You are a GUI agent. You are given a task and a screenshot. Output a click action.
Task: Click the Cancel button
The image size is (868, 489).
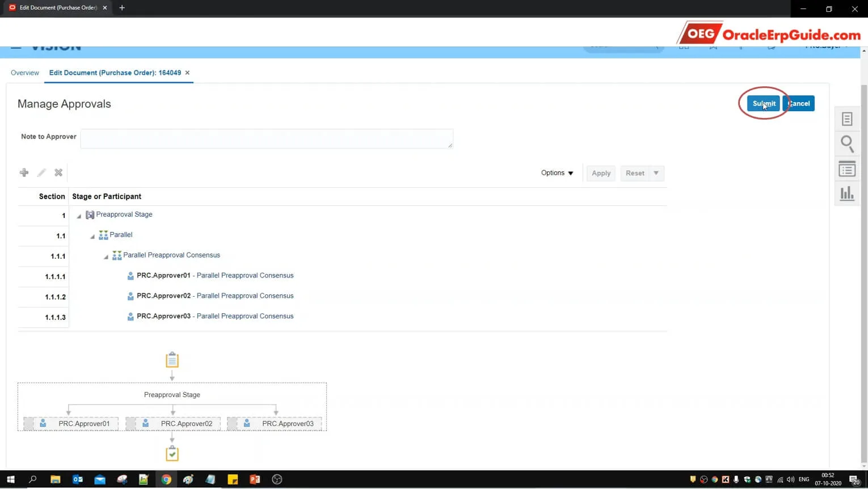(x=798, y=103)
